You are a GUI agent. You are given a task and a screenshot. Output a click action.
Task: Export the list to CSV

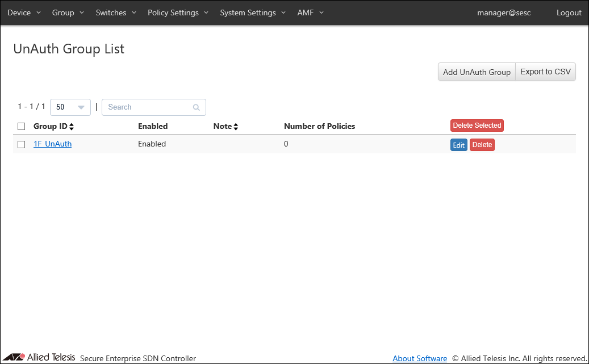(545, 72)
